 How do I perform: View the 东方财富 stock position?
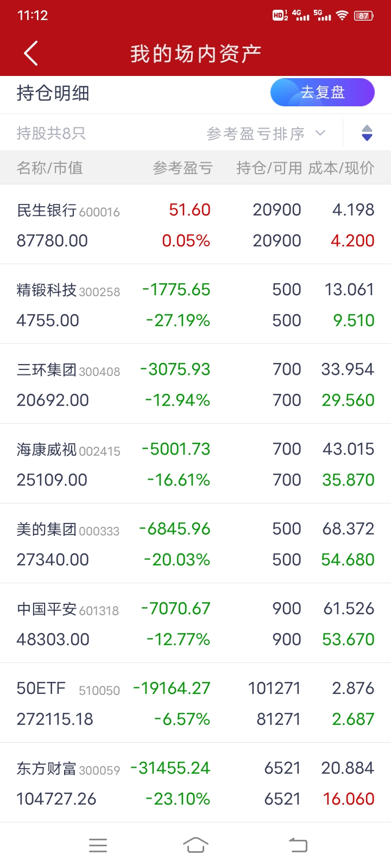tap(195, 783)
